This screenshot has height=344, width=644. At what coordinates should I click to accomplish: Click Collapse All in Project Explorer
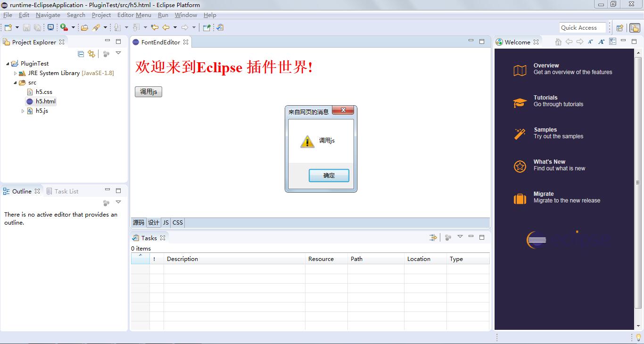[81, 54]
